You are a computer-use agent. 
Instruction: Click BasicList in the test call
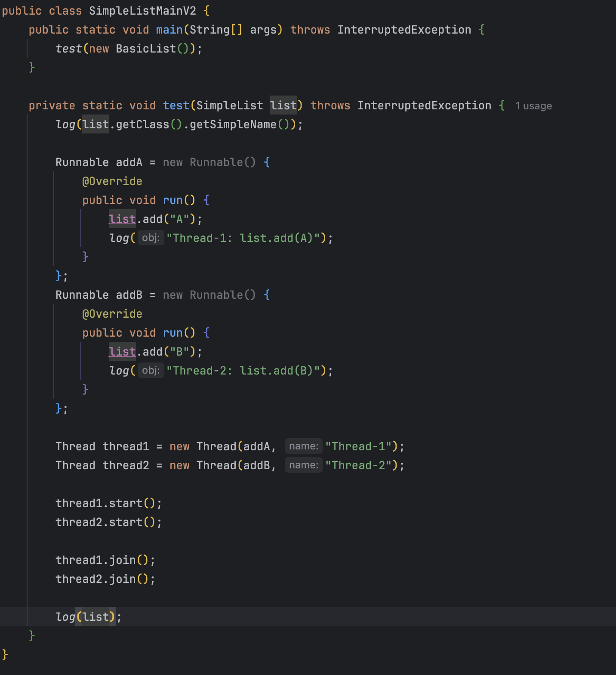coord(146,49)
